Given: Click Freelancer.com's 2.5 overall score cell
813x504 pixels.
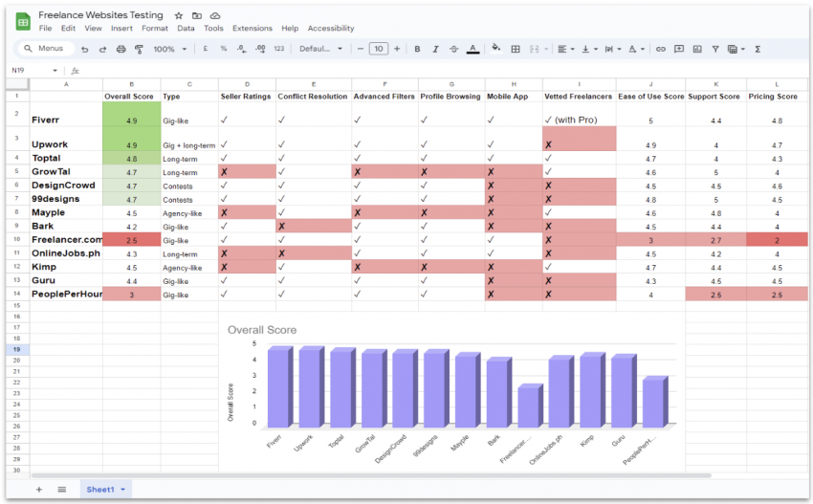Looking at the screenshot, I should [132, 239].
